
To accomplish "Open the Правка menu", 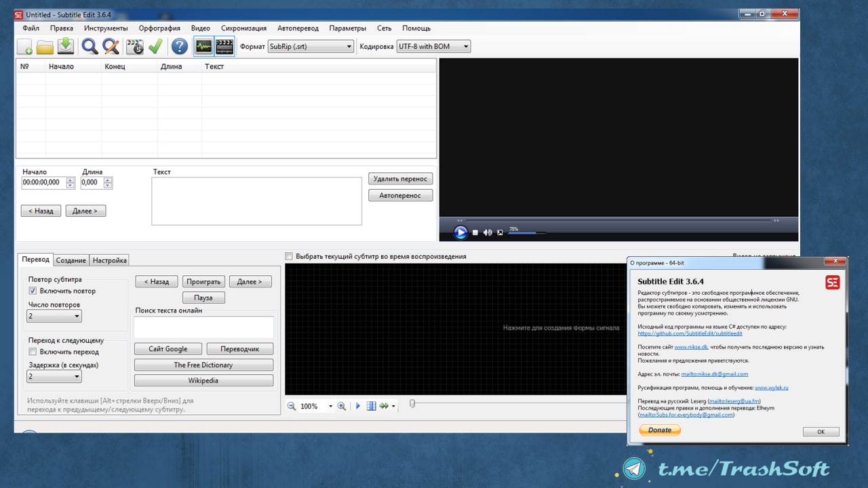I will click(x=62, y=28).
